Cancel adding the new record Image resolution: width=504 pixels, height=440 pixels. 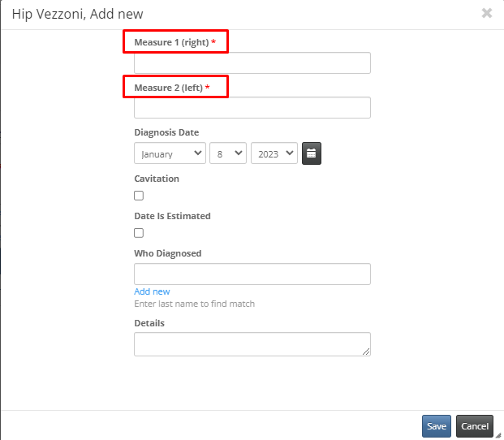point(475,426)
